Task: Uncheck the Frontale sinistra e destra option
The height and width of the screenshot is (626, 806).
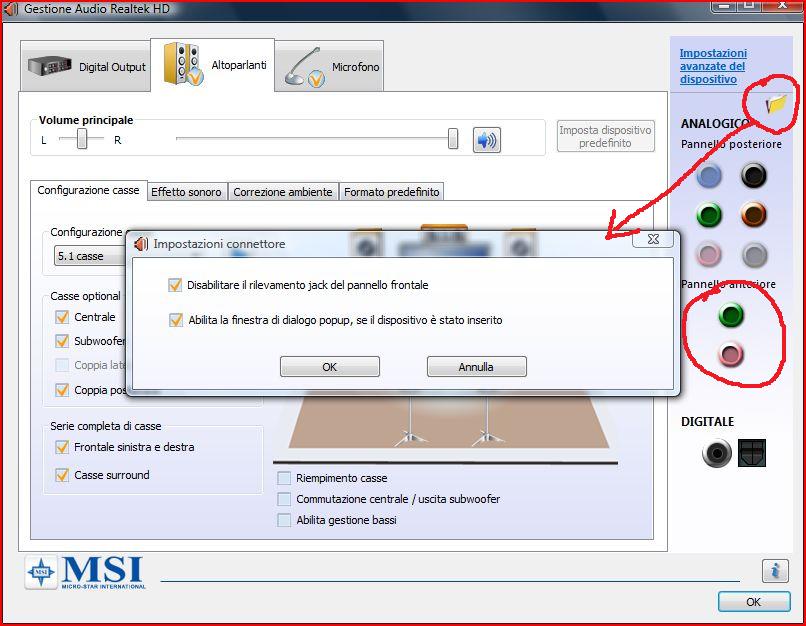Action: click(x=62, y=447)
